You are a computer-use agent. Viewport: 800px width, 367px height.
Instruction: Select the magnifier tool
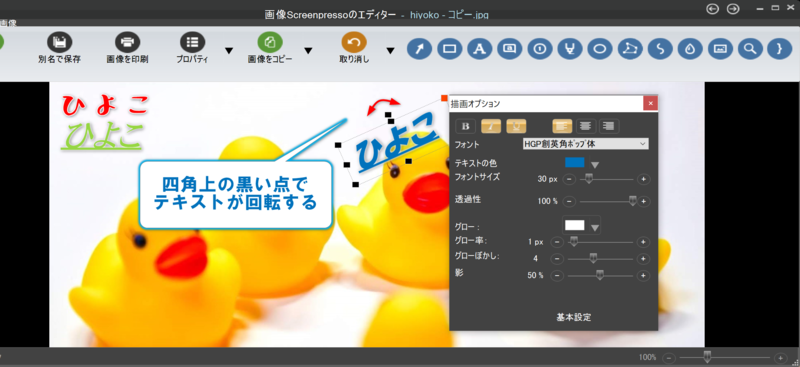(749, 49)
